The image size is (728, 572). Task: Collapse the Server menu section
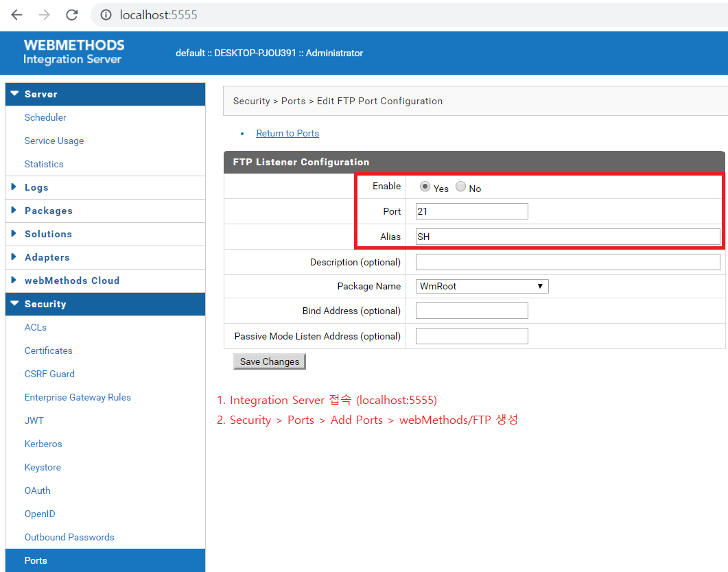point(106,94)
